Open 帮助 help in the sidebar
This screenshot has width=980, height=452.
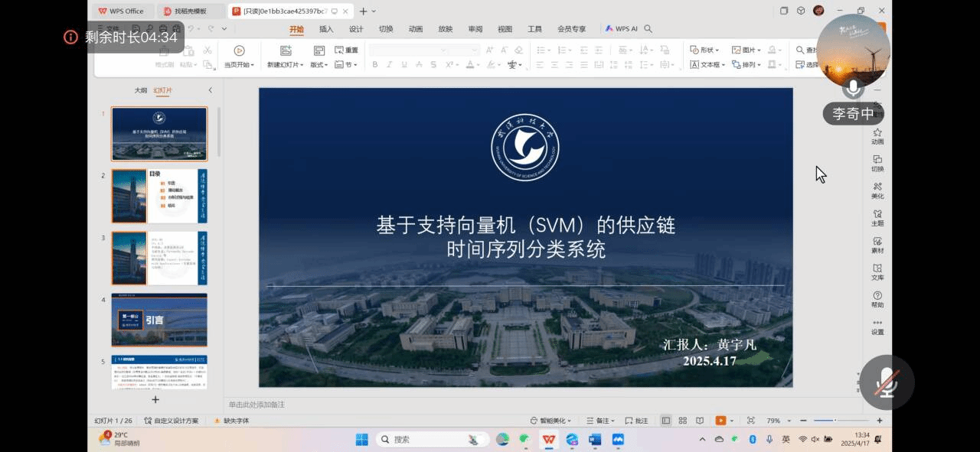coord(877,299)
